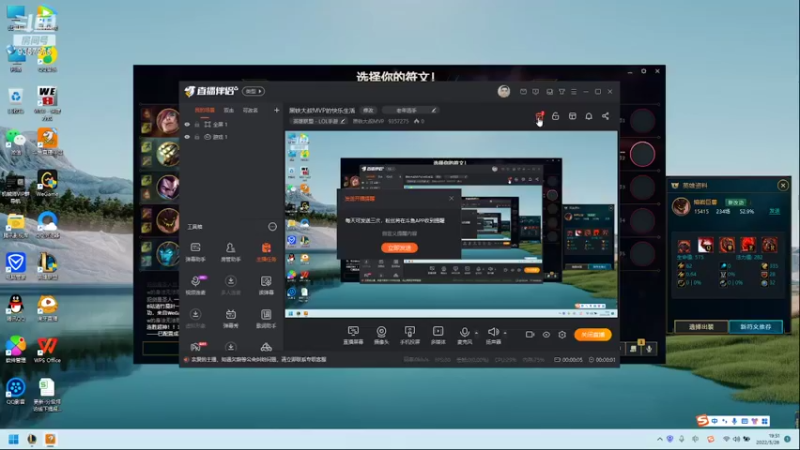The width and height of the screenshot is (800, 450).
Task: Select the first rune thumbnail in hero panel
Action: click(x=684, y=245)
